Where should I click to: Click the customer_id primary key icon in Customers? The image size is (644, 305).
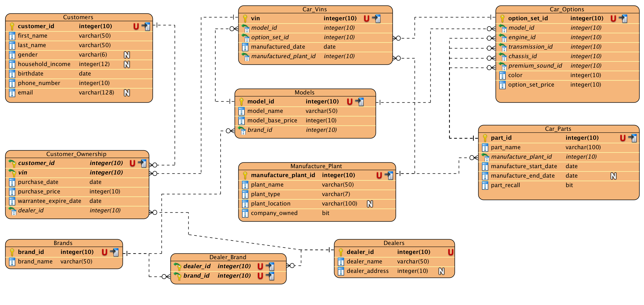pyautogui.click(x=12, y=26)
